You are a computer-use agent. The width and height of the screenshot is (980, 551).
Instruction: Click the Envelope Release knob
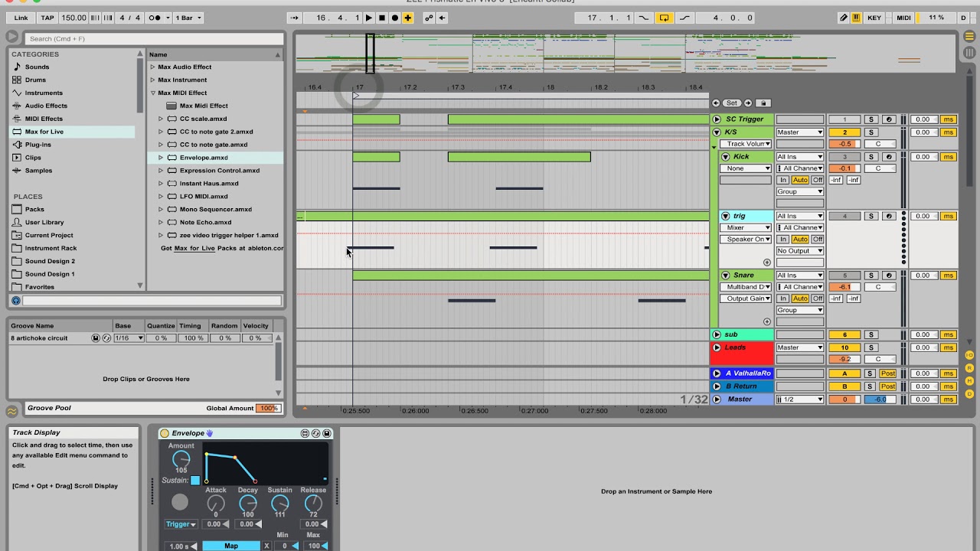(313, 503)
